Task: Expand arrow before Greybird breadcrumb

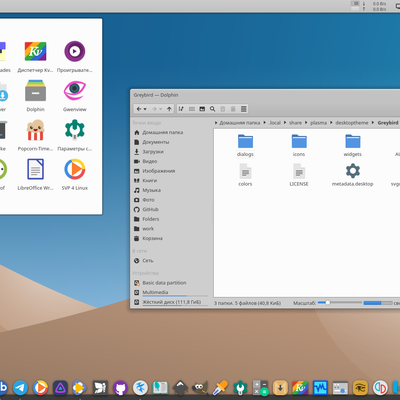Action: (373, 123)
